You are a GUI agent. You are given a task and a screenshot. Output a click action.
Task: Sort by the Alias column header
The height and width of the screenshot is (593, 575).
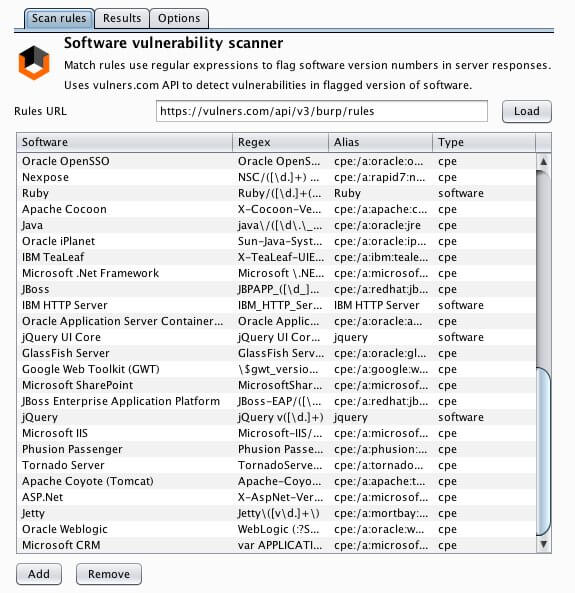click(381, 143)
